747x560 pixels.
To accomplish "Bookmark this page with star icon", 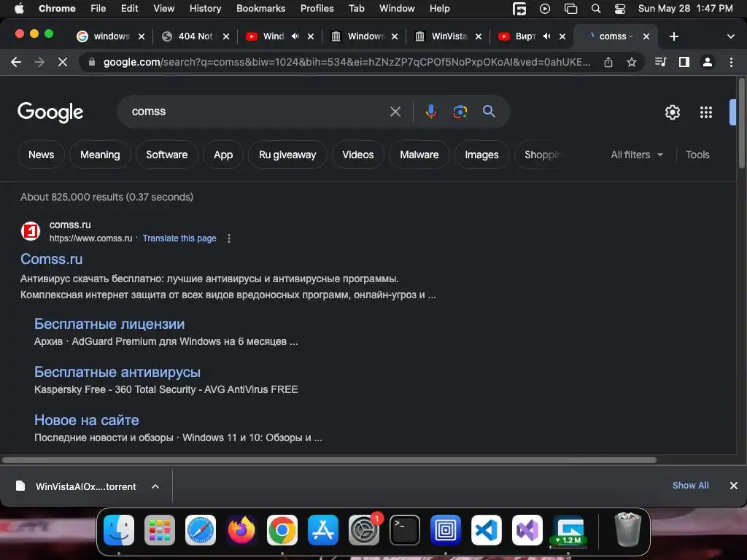I will pyautogui.click(x=631, y=62).
